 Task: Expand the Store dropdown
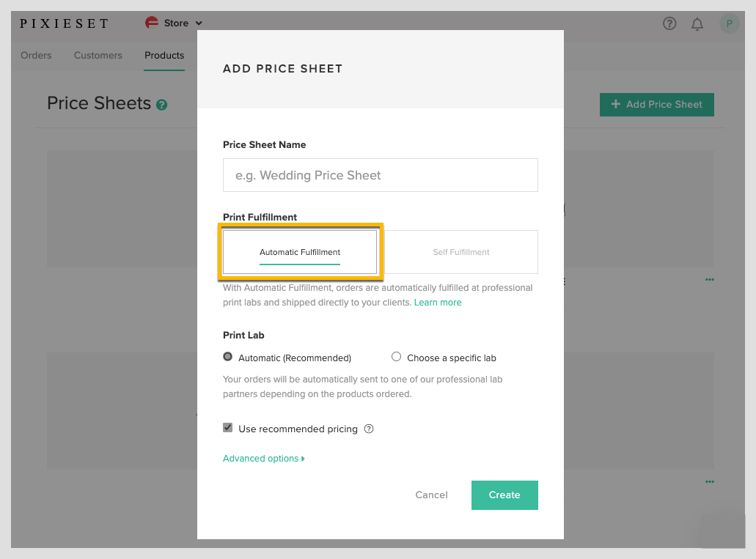[x=199, y=23]
